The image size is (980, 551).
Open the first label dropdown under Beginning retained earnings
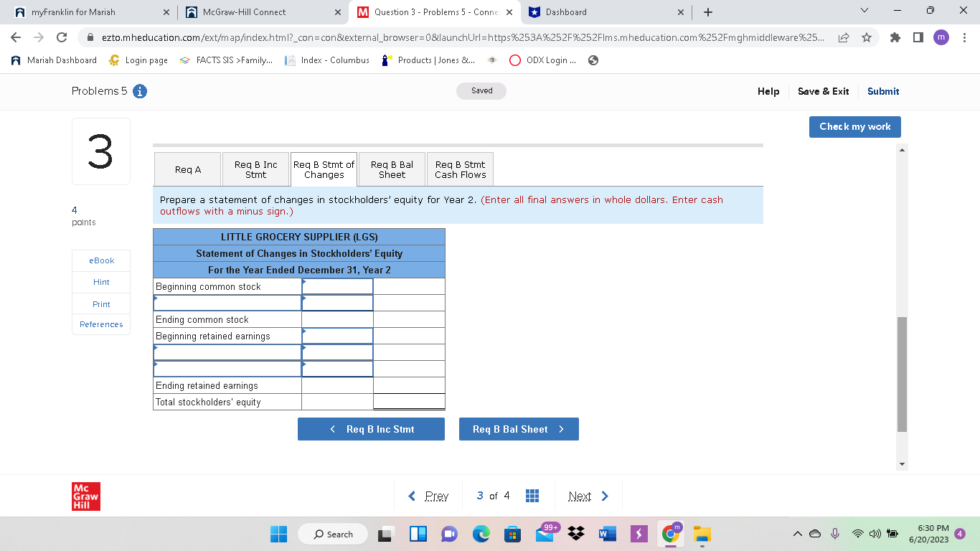tap(227, 352)
